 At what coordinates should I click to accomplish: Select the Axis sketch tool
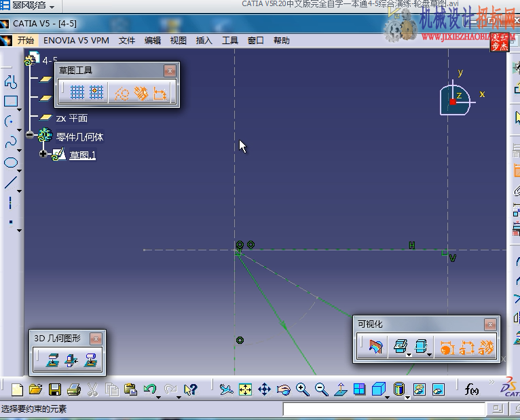tap(10, 203)
